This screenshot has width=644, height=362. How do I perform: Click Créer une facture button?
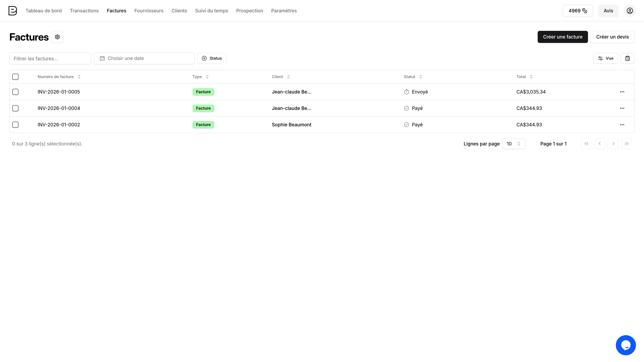[x=562, y=37]
